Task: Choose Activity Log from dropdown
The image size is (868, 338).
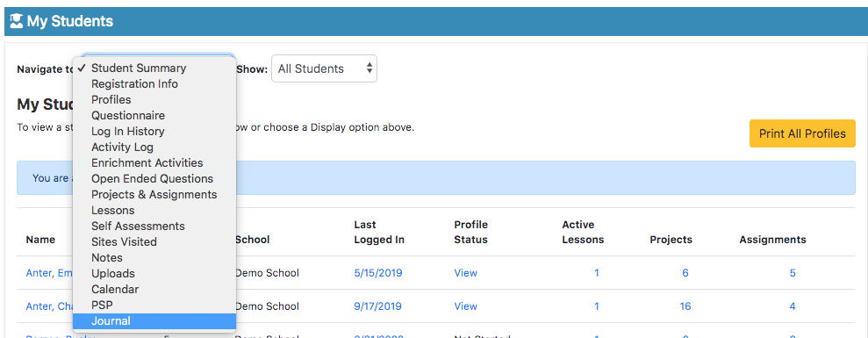Action: click(x=154, y=147)
